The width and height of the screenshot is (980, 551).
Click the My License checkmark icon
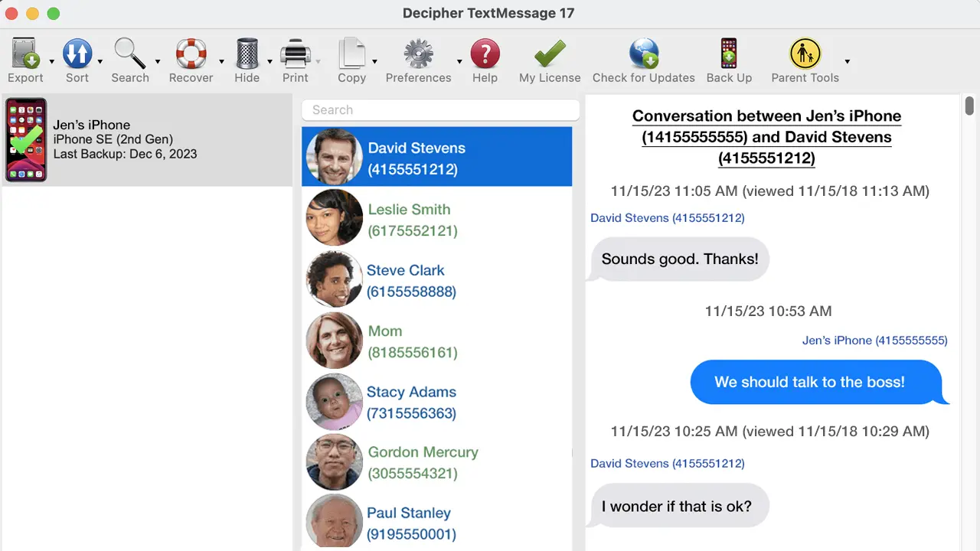tap(549, 54)
